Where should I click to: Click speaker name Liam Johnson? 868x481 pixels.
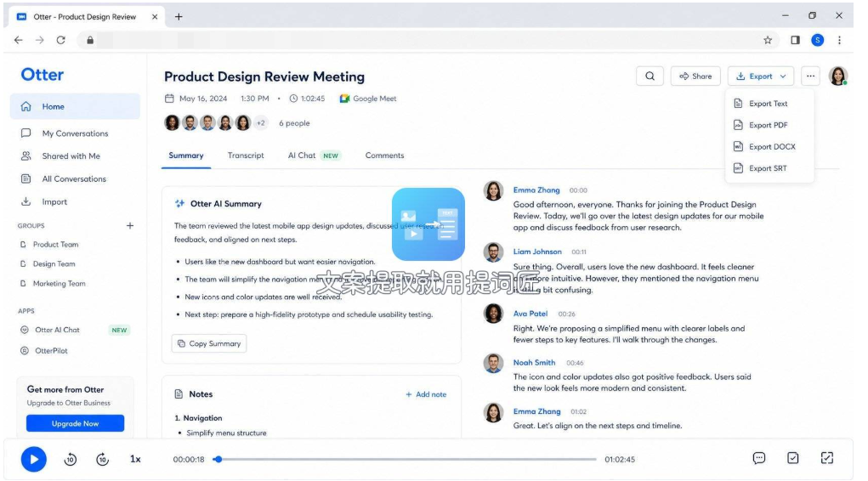537,252
